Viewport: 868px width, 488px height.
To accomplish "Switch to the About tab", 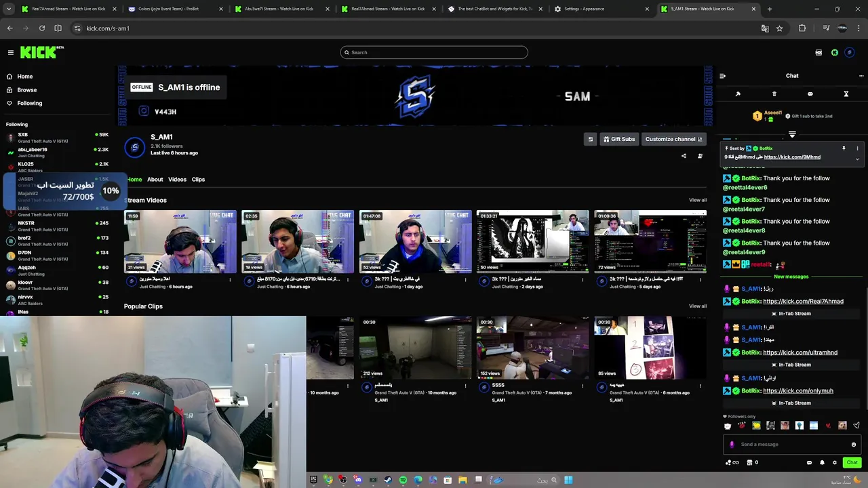I will [x=155, y=180].
